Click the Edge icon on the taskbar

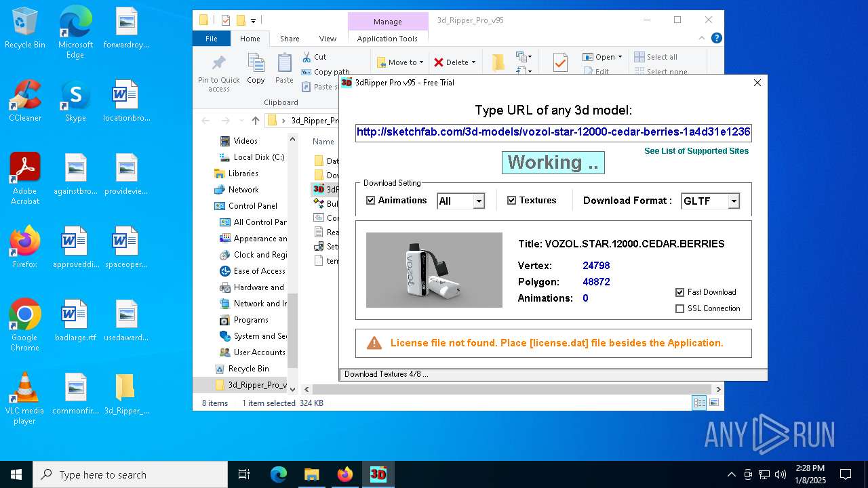coord(279,474)
